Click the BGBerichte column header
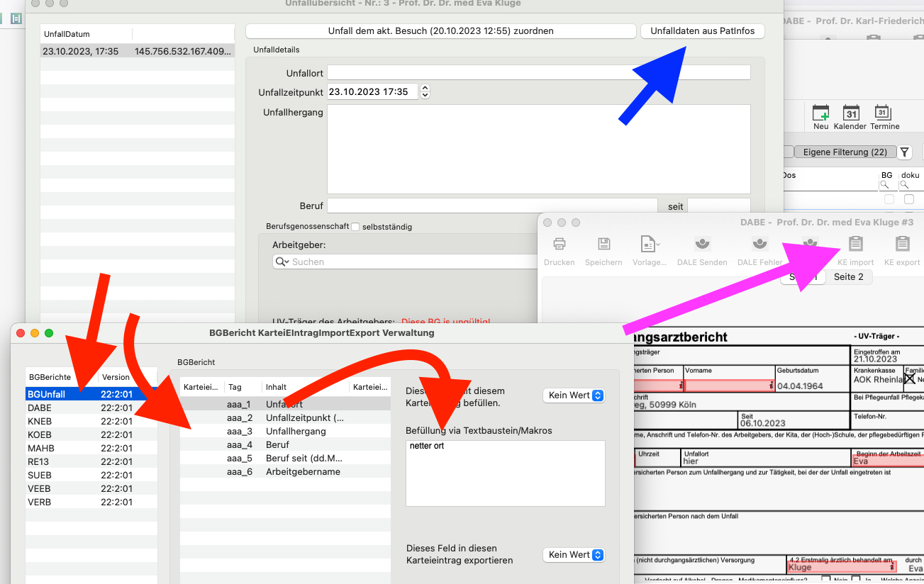Screen dimensions: 924x584 point(62,377)
